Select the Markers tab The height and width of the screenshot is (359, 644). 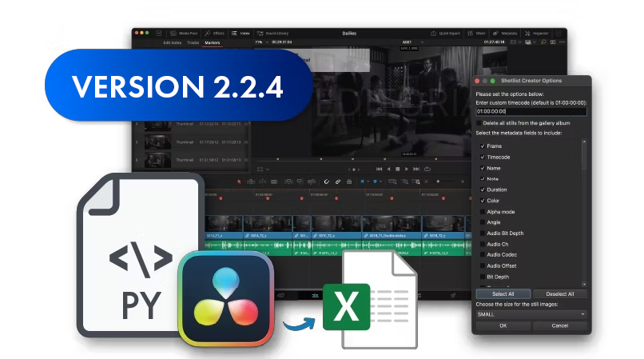tap(213, 42)
